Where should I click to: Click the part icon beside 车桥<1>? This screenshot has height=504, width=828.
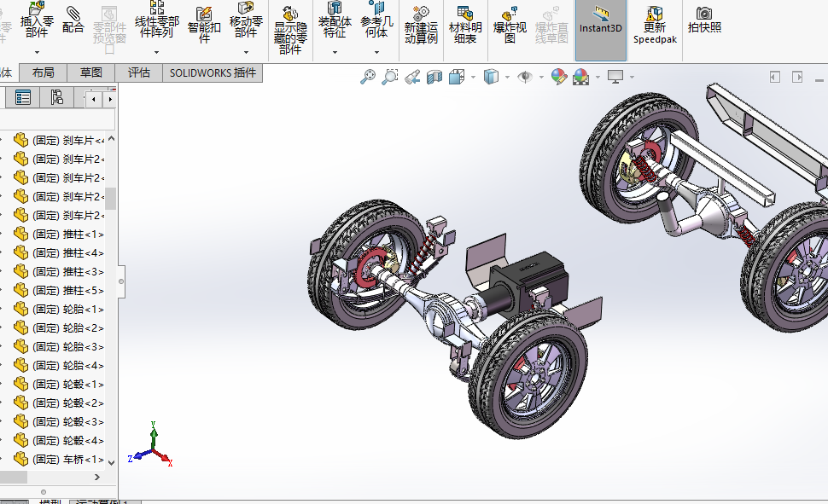20,459
